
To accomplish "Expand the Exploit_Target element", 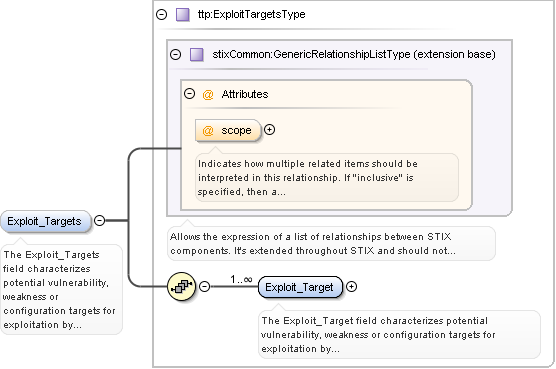I will click(351, 286).
